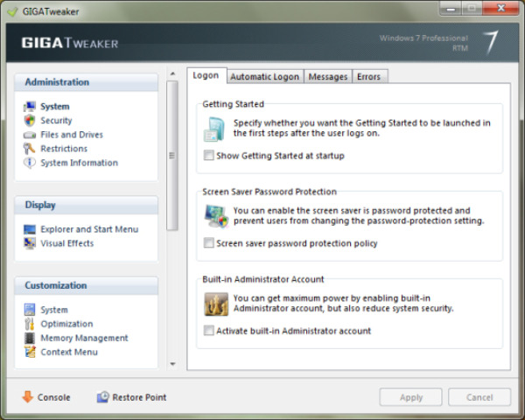
Task: Toggle Screen saver password protection policy
Action: tap(208, 243)
